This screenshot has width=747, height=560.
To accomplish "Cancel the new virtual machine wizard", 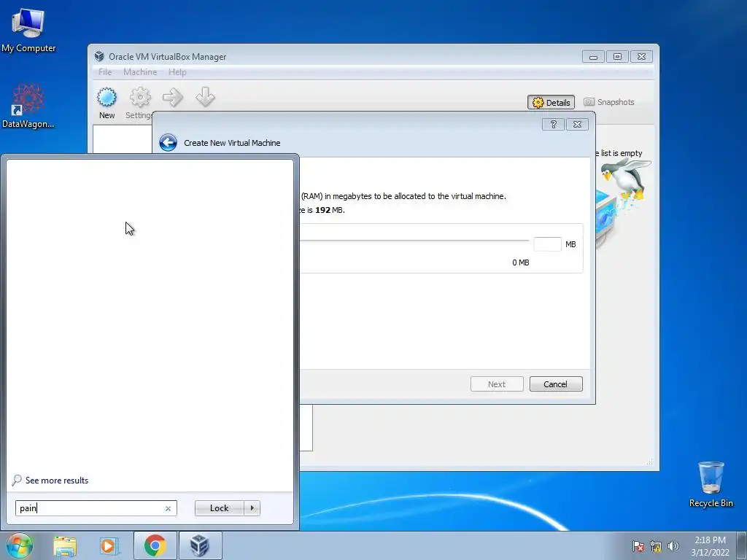I will click(x=556, y=384).
